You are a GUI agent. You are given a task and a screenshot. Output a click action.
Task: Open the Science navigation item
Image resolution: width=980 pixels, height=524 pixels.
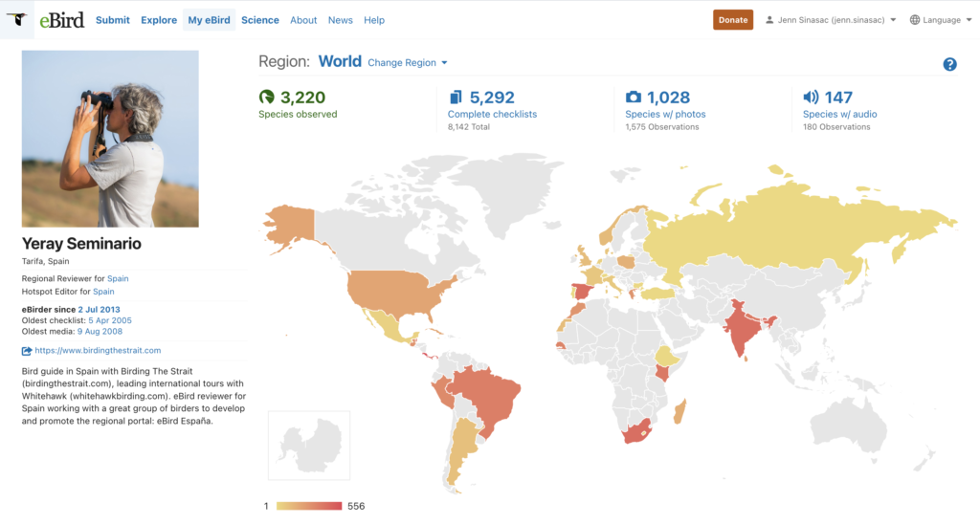click(x=260, y=20)
